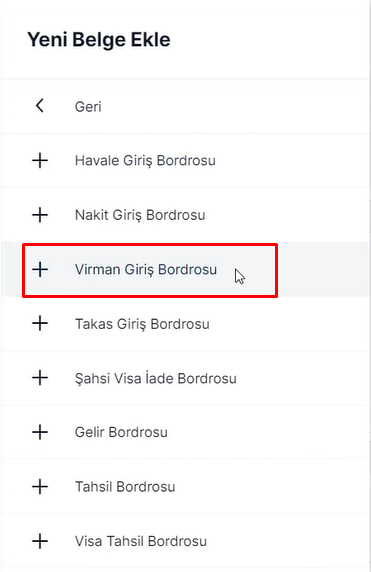Add a Gelir Bordrosu via its label
Screen dimensions: 371x572
[x=121, y=432]
